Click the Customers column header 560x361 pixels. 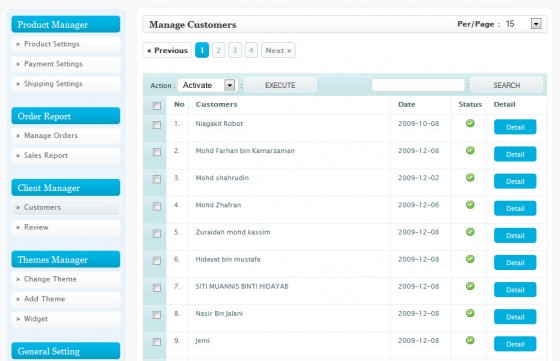[216, 104]
